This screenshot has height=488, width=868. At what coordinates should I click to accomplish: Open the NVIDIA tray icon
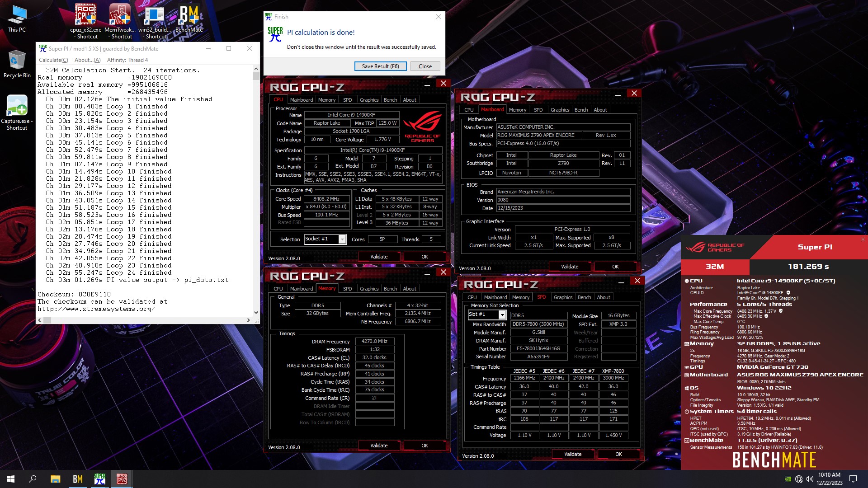788,479
